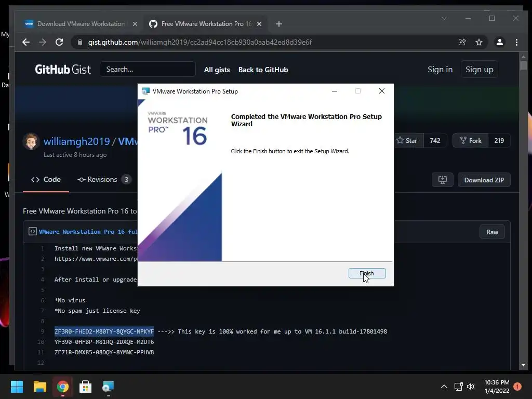This screenshot has height=399, width=532.
Task: Click the scrollbar down arrow
Action: [523, 365]
